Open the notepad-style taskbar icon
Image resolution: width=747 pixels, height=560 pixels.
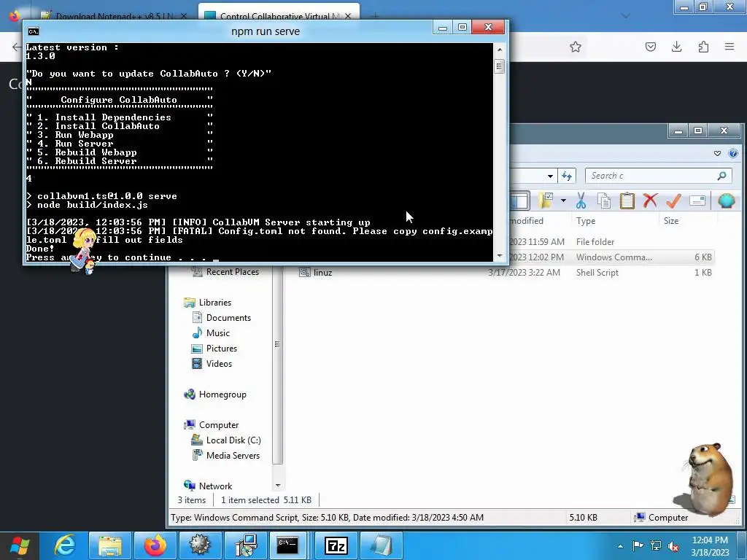[381, 545]
